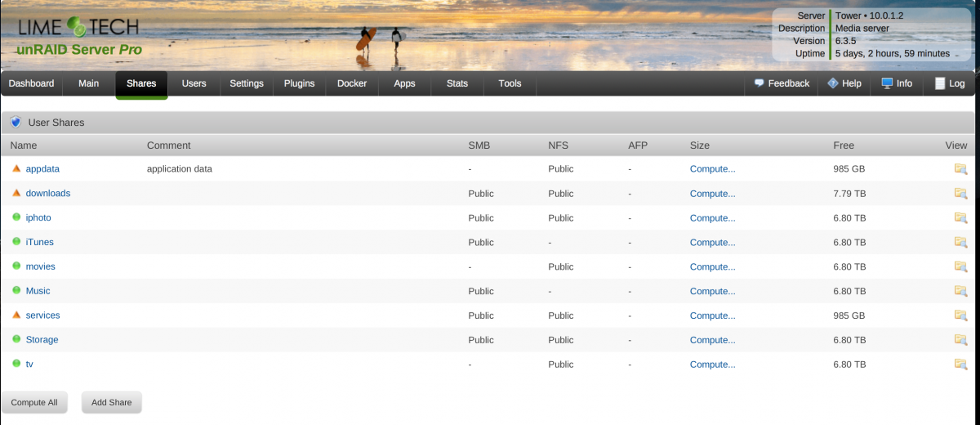Image resolution: width=980 pixels, height=425 pixels.
Task: Open the iphoto share settings link
Action: click(x=38, y=218)
